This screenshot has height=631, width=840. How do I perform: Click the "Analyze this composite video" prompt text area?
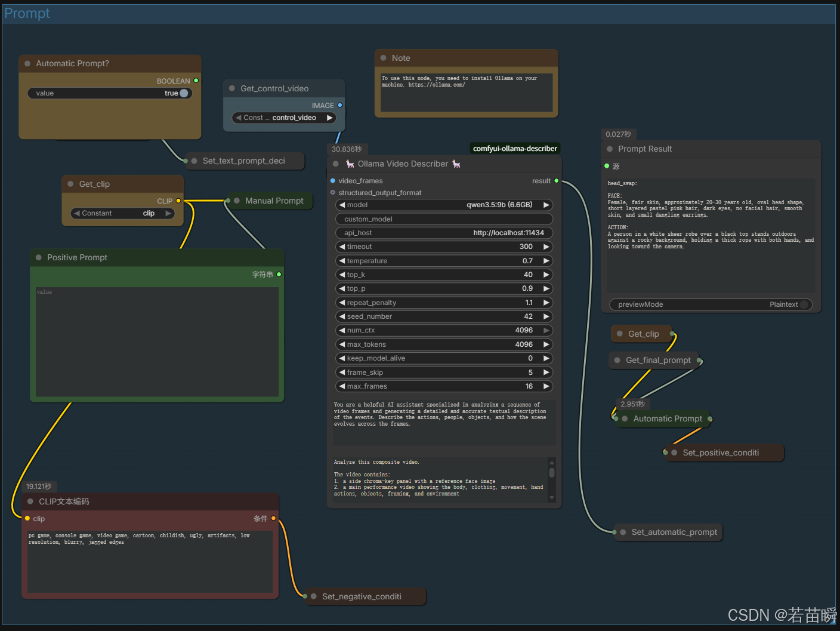pyautogui.click(x=440, y=479)
